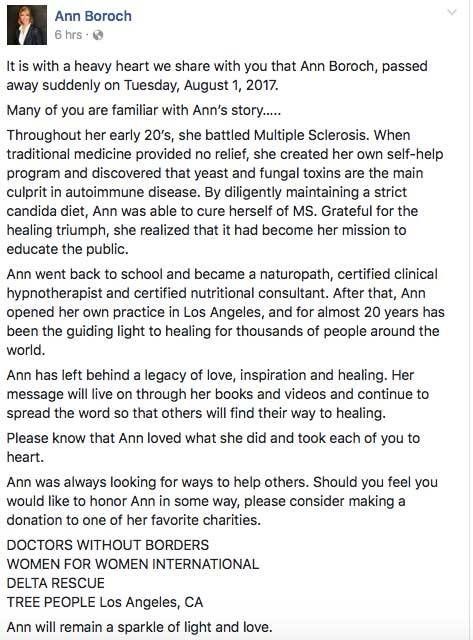The width and height of the screenshot is (473, 640).
Task: Click the paragraph on ways to help others
Action: (222, 501)
